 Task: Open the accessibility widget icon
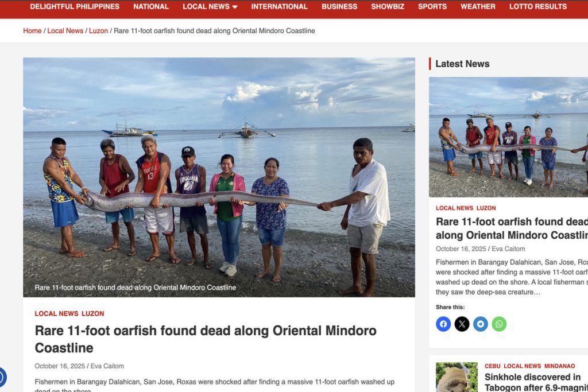pyautogui.click(x=2, y=378)
